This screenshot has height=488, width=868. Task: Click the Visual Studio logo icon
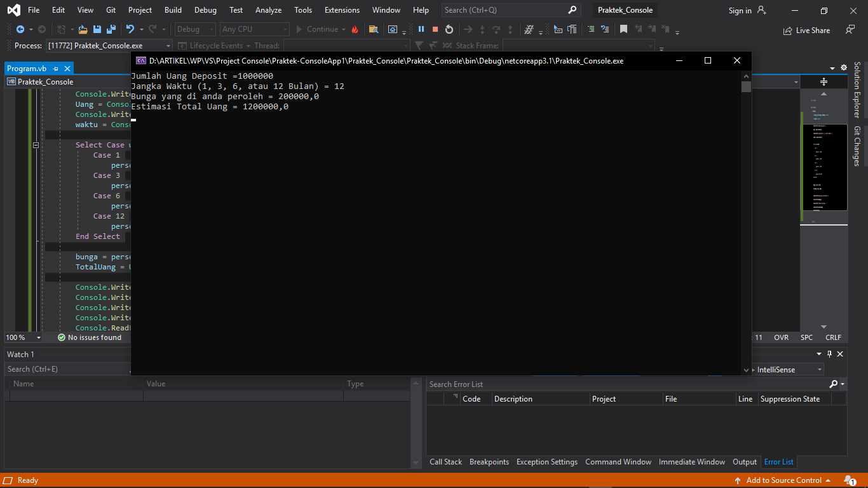(13, 10)
